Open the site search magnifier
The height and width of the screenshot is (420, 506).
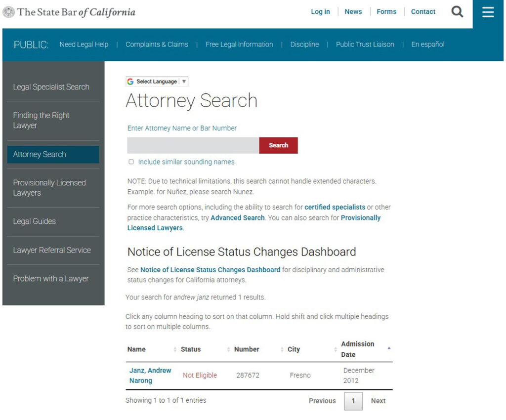pos(457,11)
